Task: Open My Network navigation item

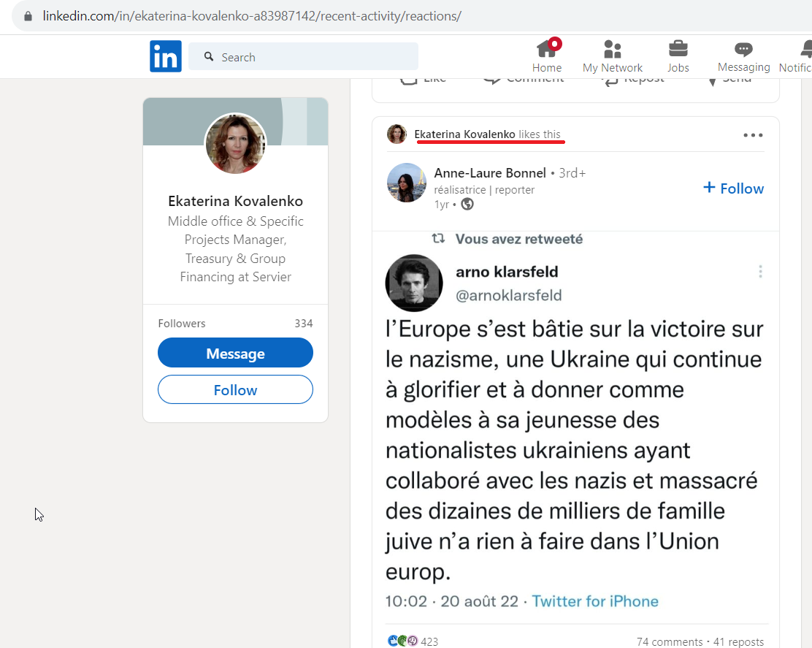Action: (x=612, y=56)
